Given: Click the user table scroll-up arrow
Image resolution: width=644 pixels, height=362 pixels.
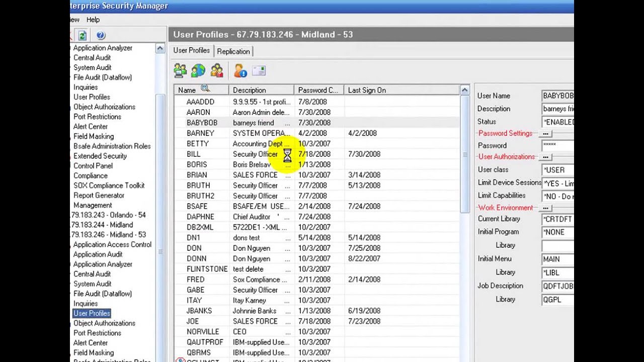Looking at the screenshot, I should [464, 90].
